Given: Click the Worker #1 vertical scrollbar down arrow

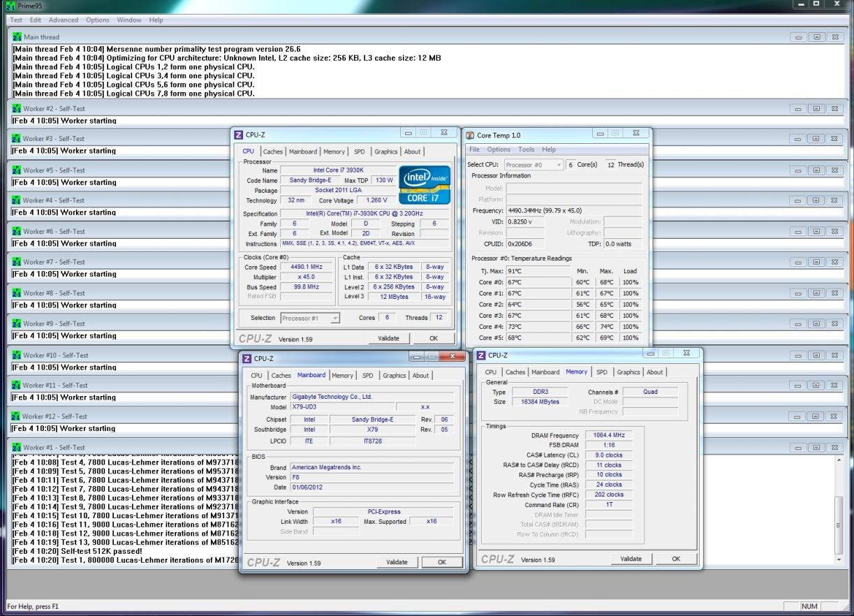Looking at the screenshot, I should (x=839, y=559).
